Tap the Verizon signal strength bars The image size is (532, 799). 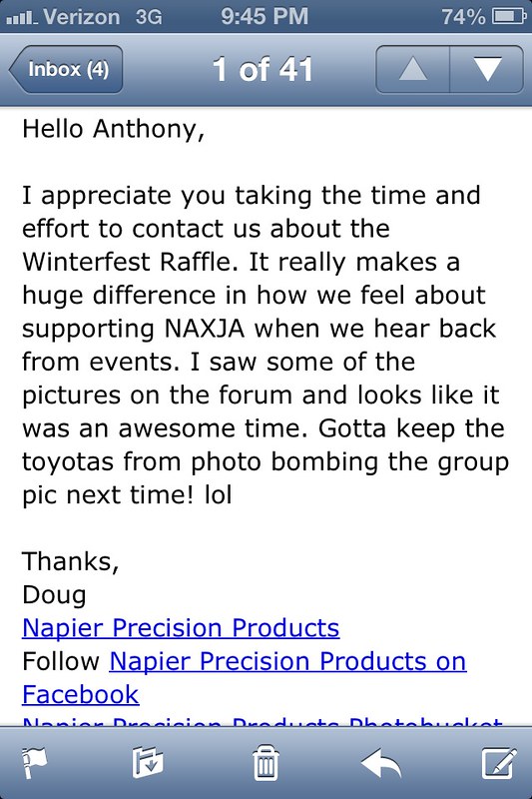pyautogui.click(x=21, y=19)
